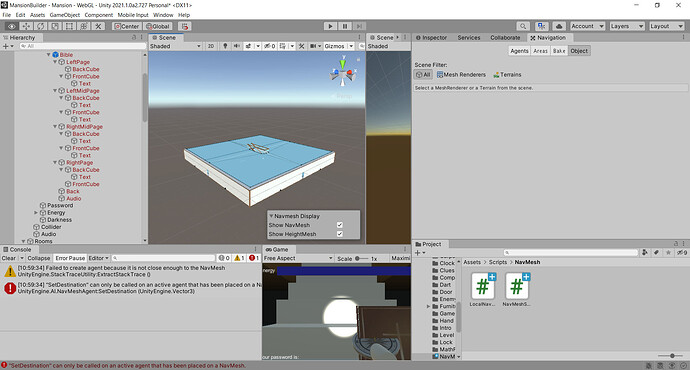Clear the console with Clear button
Screen dimensions: 690x370
tap(8, 258)
